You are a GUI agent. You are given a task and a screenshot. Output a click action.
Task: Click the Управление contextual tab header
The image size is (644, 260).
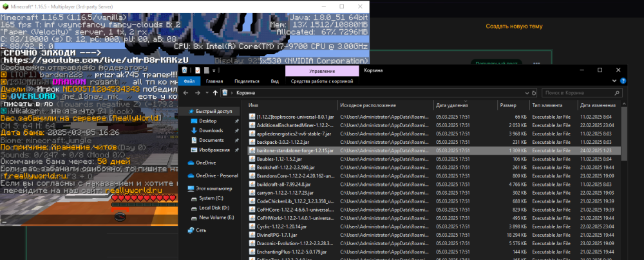click(321, 71)
